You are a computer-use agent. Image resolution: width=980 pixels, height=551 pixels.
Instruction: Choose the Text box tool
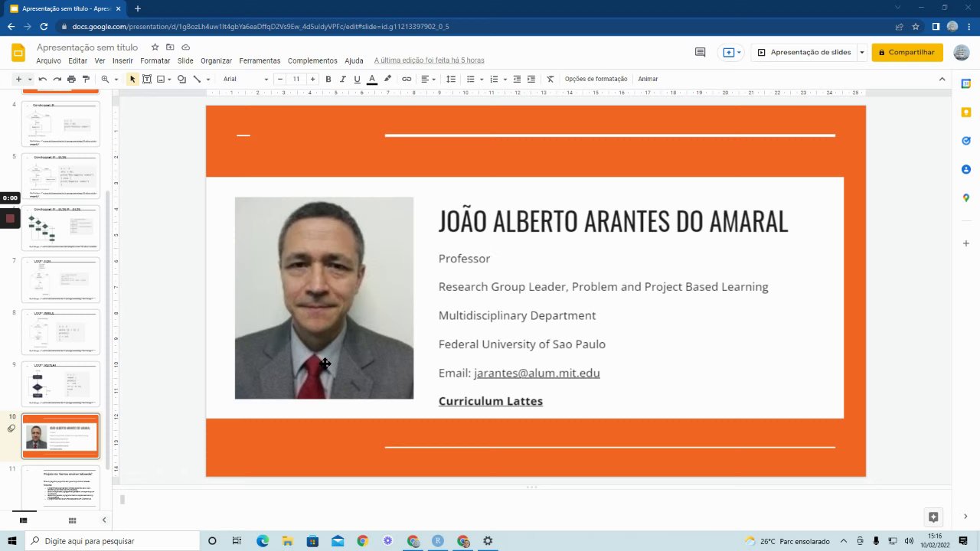point(147,79)
